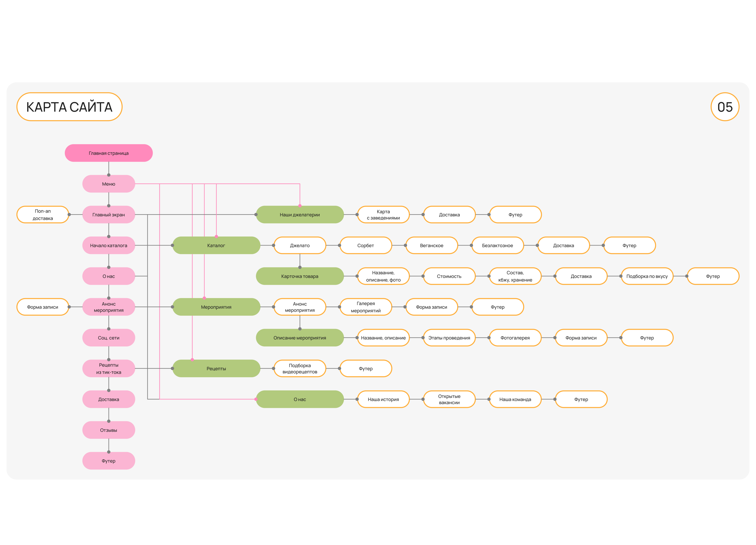756x545 pixels.
Task: Click the Открытые вакансии box
Action: coord(449,399)
